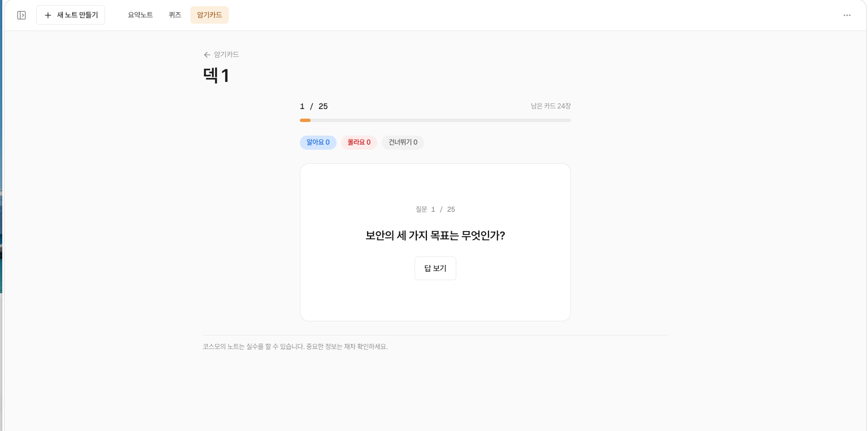Click the question text 보안의 세 가지 목표는 무엇인가?
The image size is (868, 431).
point(435,236)
